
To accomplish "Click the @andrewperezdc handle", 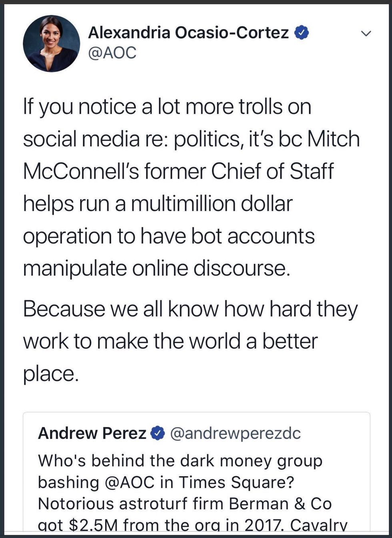I will pyautogui.click(x=236, y=433).
